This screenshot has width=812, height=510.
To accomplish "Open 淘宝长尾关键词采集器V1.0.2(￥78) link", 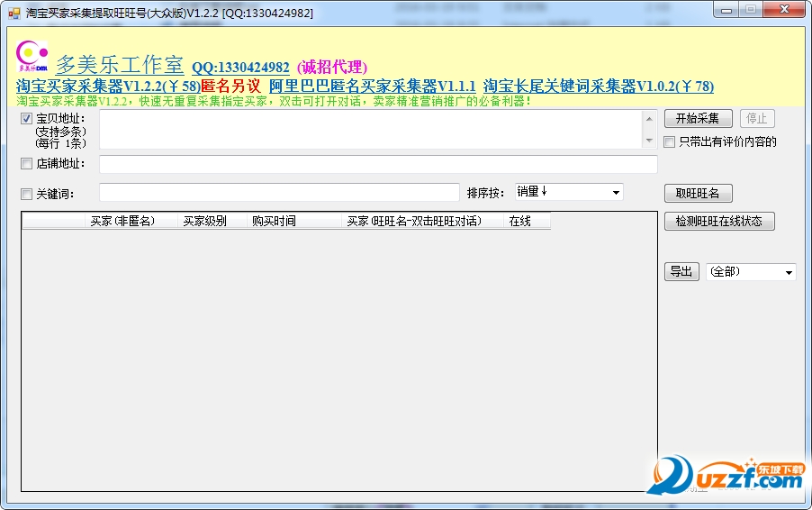I will (x=598, y=86).
